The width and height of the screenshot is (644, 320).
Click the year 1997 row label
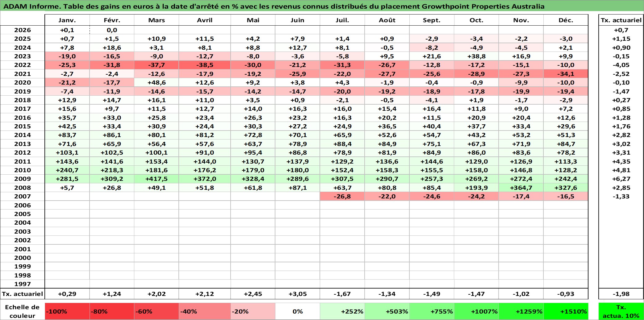pos(23,284)
